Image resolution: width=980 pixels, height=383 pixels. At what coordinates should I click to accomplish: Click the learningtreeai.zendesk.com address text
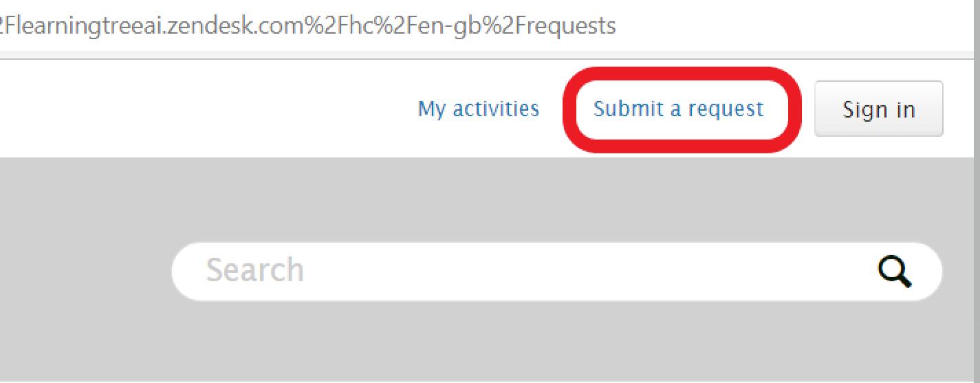click(309, 26)
